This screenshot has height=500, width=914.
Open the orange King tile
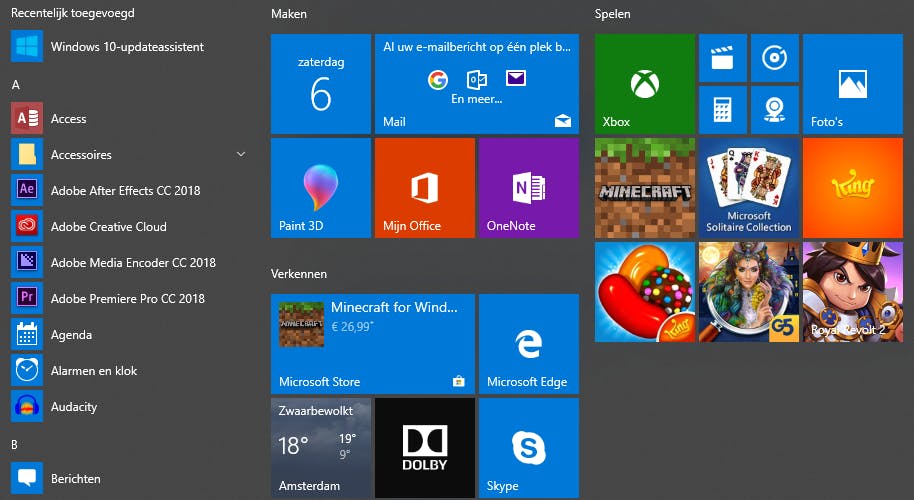853,188
